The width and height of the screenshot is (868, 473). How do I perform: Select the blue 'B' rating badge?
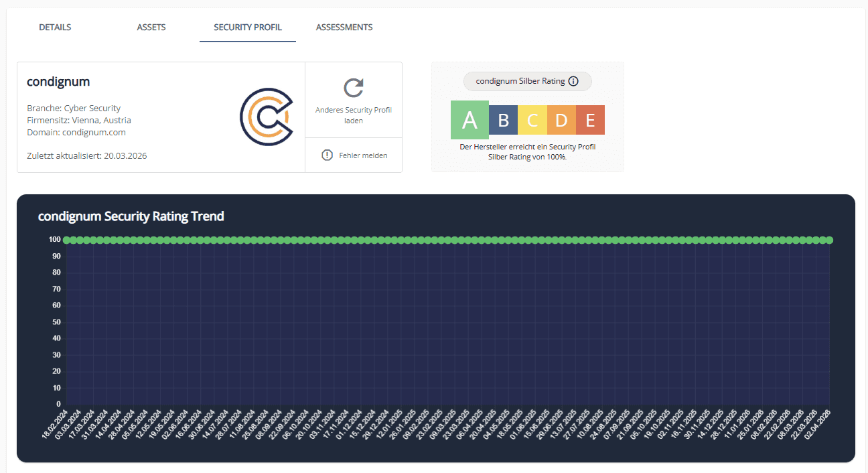point(503,119)
